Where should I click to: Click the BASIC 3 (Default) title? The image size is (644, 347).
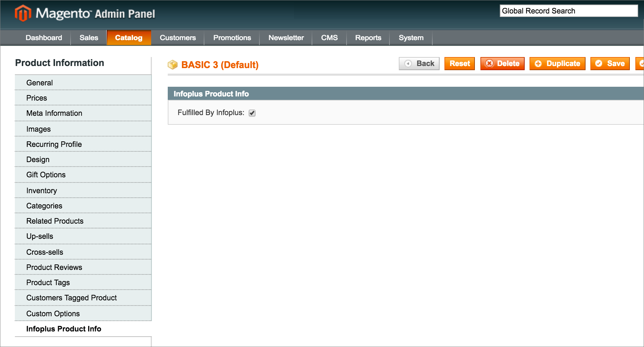pos(220,65)
